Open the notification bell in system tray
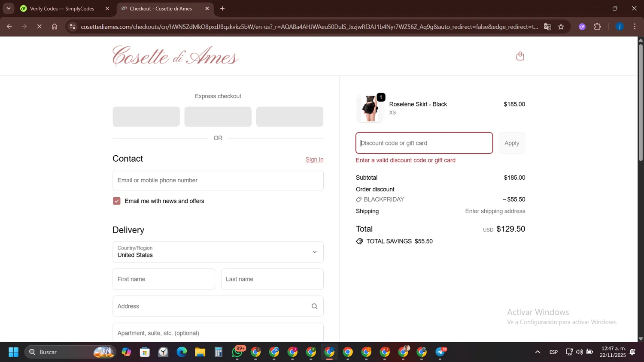 pyautogui.click(x=632, y=352)
